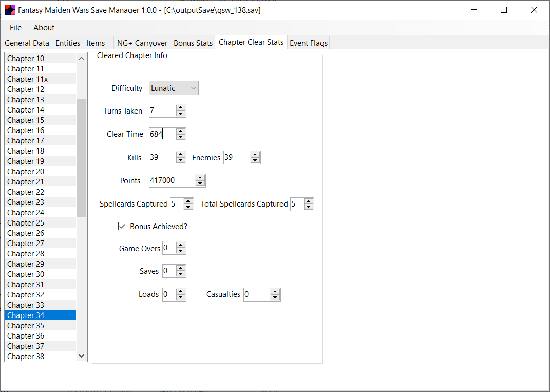Select Chapter 29 in the list
Screen dimensions: 550x392
41,264
